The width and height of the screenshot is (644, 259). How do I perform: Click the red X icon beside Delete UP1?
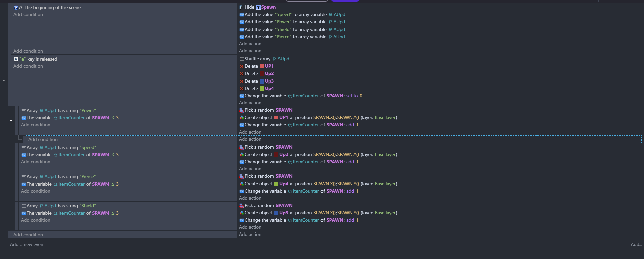click(x=241, y=66)
